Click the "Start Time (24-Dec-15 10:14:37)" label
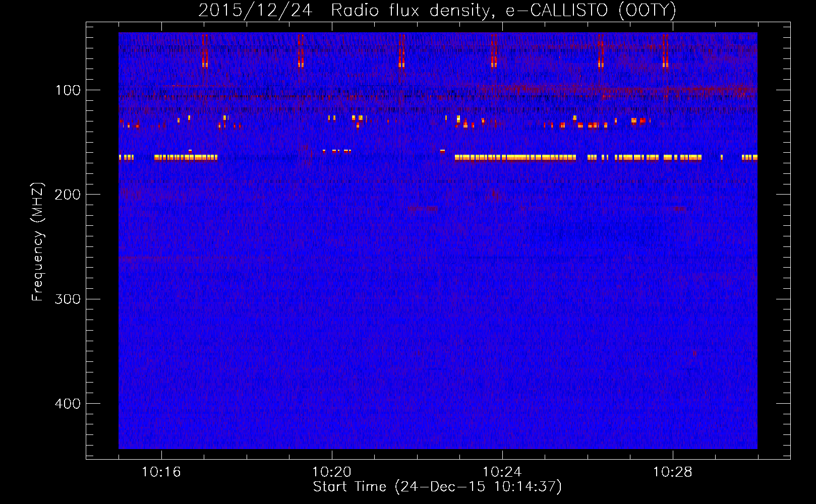816x504 pixels. click(437, 487)
